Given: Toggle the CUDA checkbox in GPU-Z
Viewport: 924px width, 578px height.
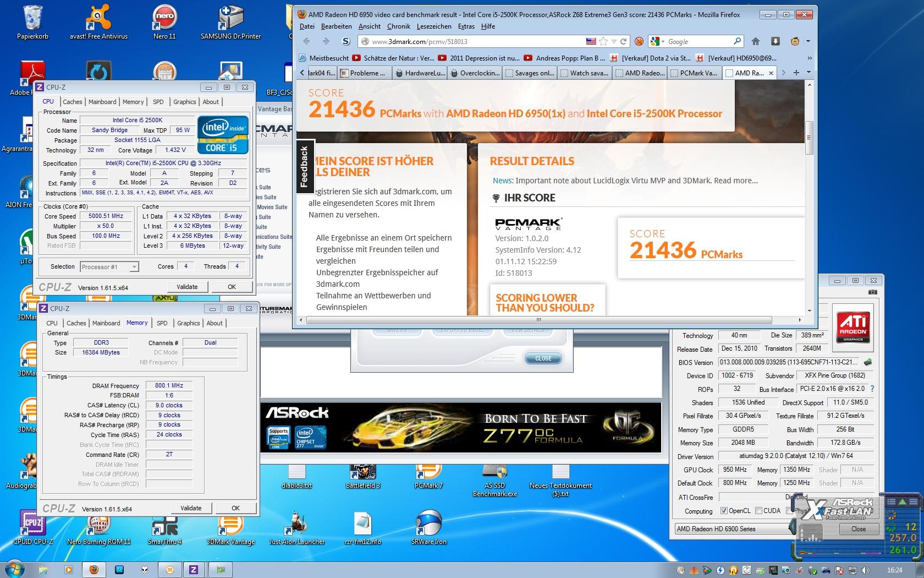Looking at the screenshot, I should click(758, 511).
